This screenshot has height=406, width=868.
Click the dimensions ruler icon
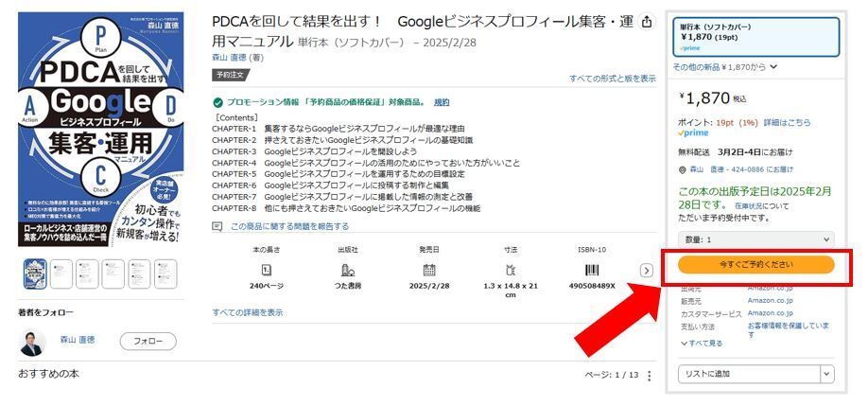[x=511, y=270]
